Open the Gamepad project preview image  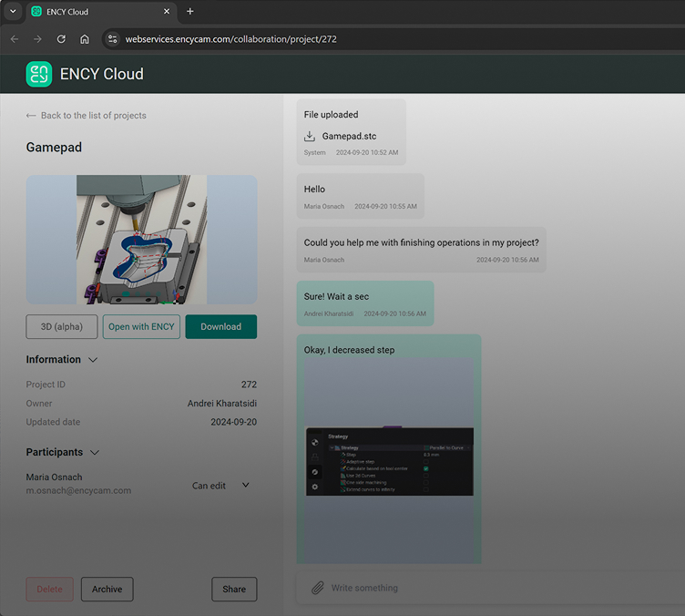[x=141, y=240]
